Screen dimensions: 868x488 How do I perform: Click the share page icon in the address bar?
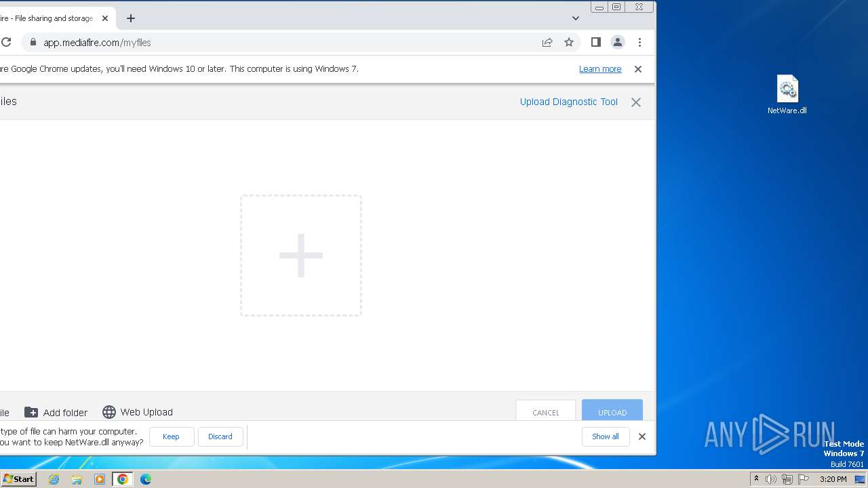[x=547, y=42]
